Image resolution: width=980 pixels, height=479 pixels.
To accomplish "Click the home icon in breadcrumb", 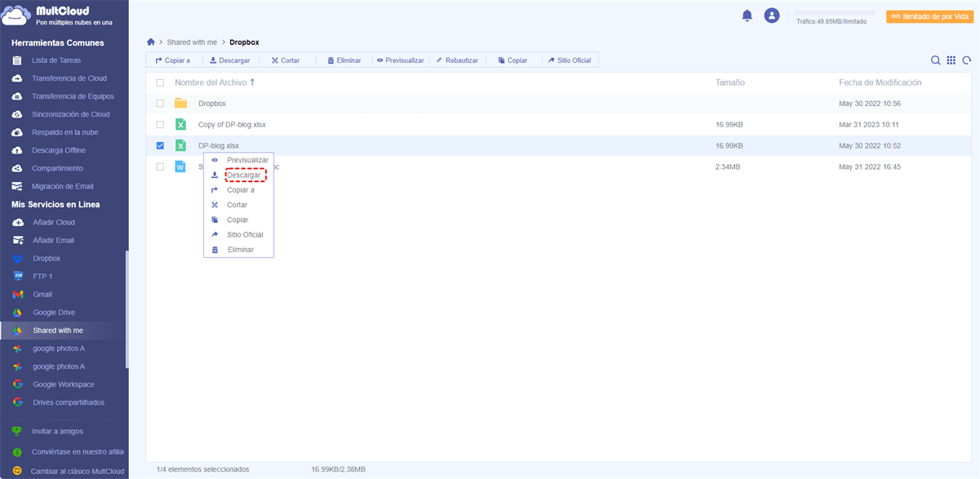I will pyautogui.click(x=151, y=42).
